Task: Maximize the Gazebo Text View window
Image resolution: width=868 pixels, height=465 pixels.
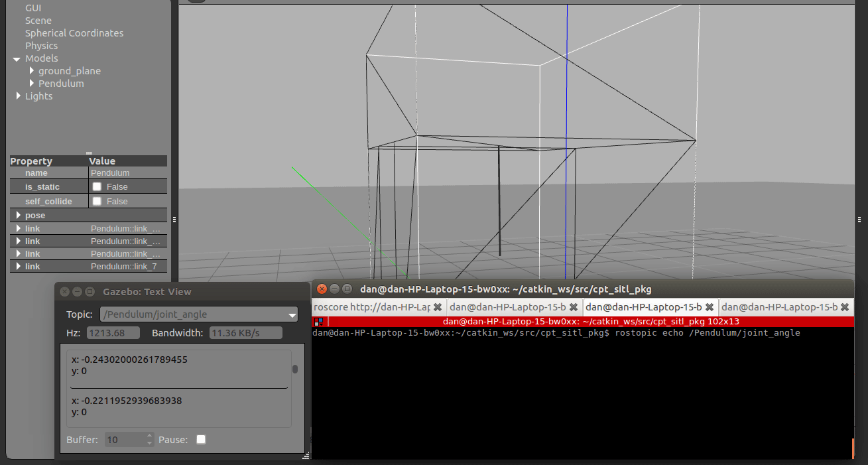Action: [90, 291]
